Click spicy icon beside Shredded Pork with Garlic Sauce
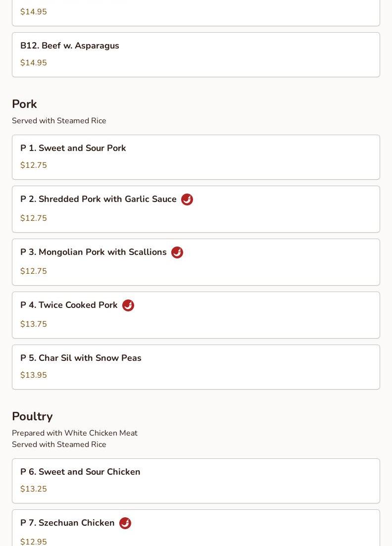 point(187,199)
